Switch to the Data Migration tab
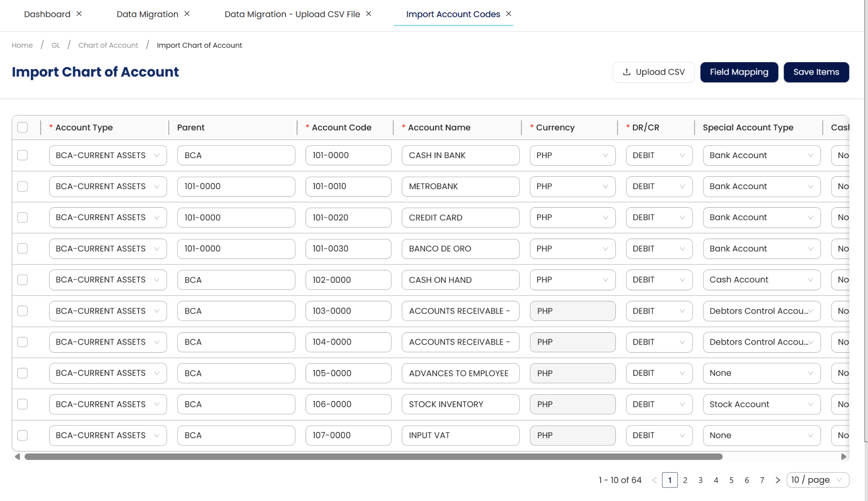Image resolution: width=868 pixels, height=501 pixels. 147,14
